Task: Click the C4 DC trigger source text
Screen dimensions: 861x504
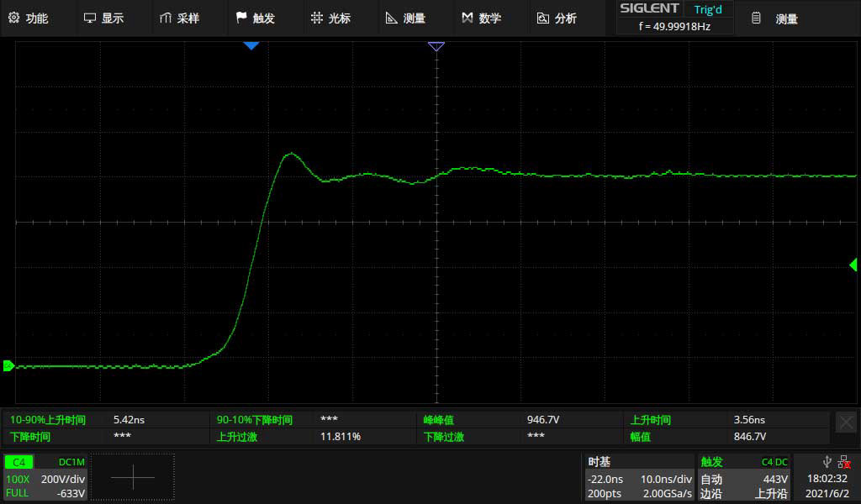Action: [x=774, y=462]
